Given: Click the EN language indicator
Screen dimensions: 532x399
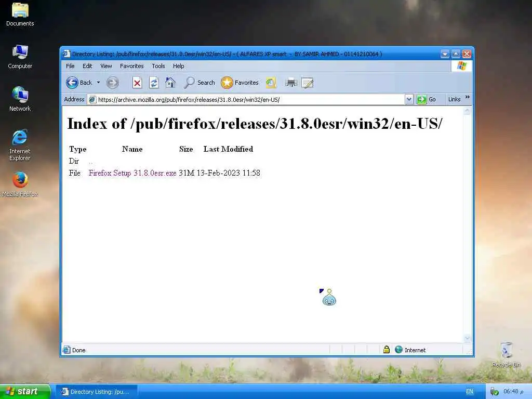Looking at the screenshot, I should tap(470, 391).
